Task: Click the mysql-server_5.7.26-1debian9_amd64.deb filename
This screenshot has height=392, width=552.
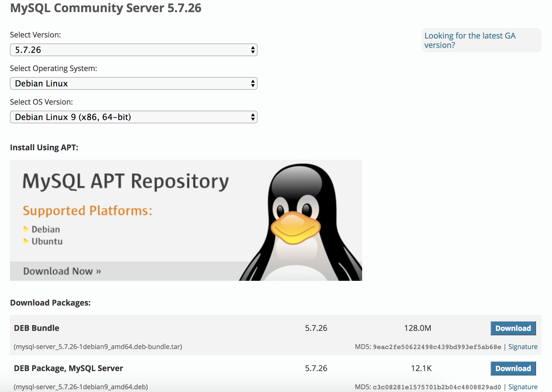Action: 81,387
